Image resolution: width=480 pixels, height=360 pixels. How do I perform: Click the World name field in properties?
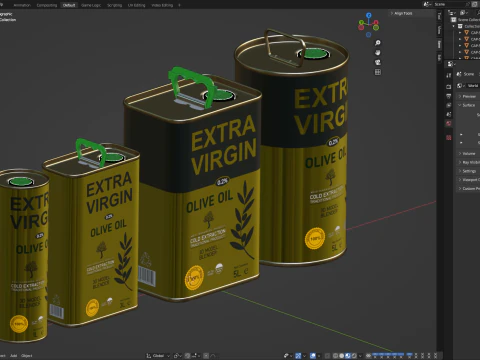point(473,86)
